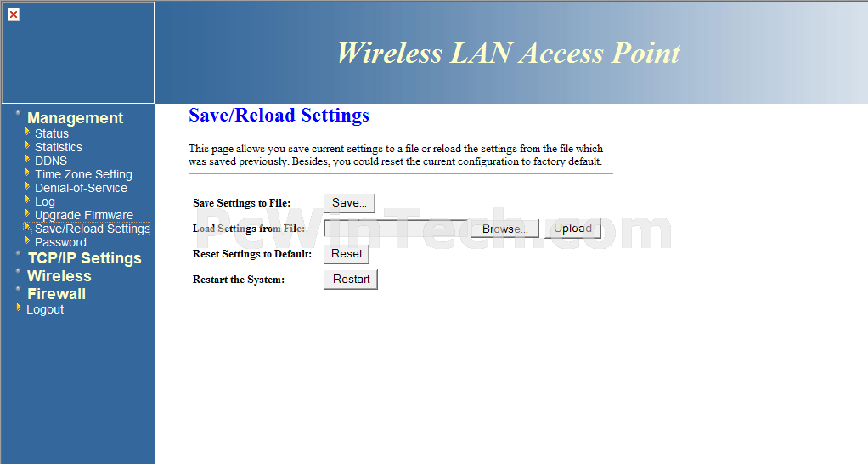Upload the selected settings file
This screenshot has width=868, height=464.
[x=573, y=228]
